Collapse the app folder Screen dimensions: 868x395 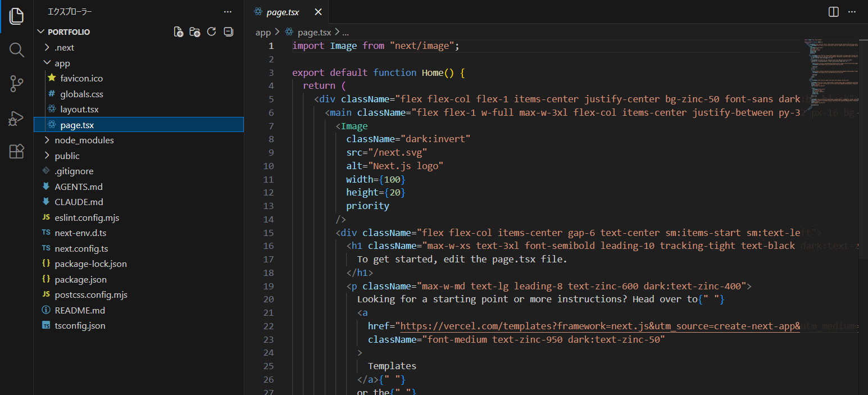coord(62,63)
